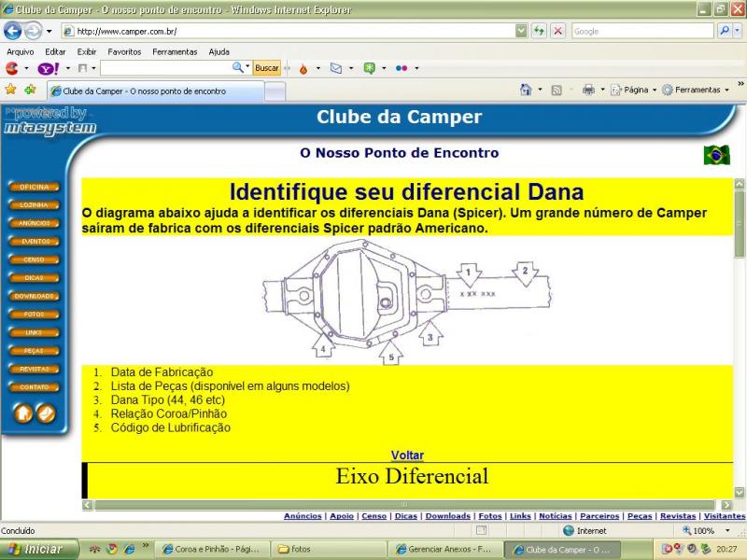The width and height of the screenshot is (747, 560).
Task: Click the Iniciar start button
Action: [39, 550]
